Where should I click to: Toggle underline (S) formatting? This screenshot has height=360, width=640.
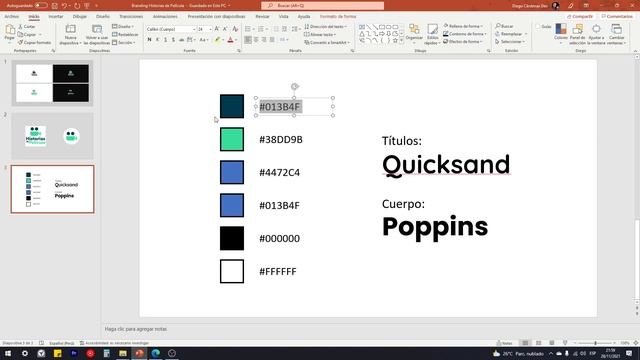pos(165,40)
